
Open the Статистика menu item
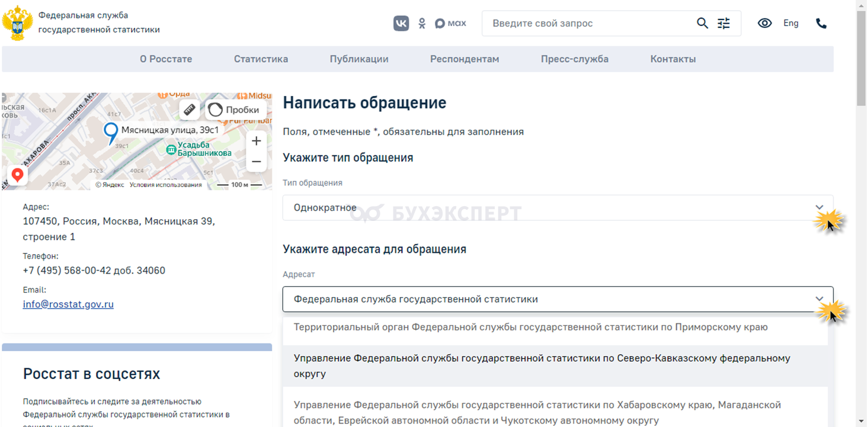[x=261, y=59]
